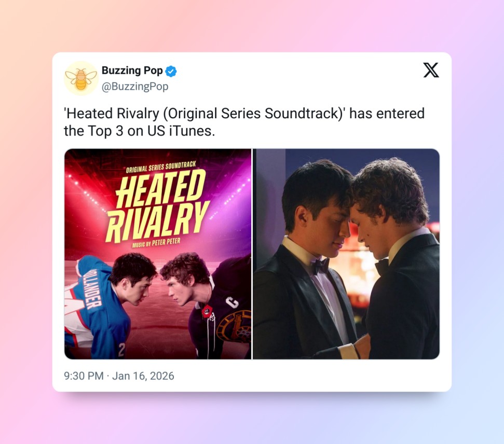Click the bow tie of the left man
The image size is (504, 444).
click(321, 266)
